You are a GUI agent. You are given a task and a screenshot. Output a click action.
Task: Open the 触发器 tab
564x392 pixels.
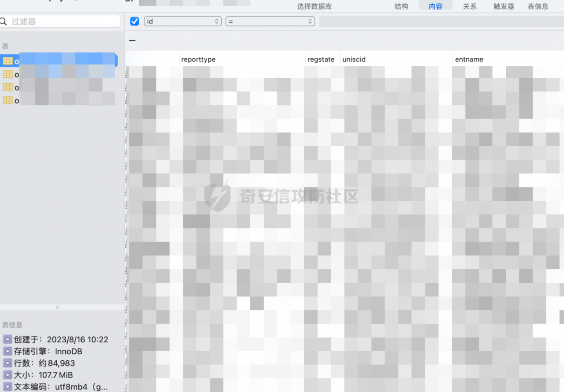pos(504,6)
